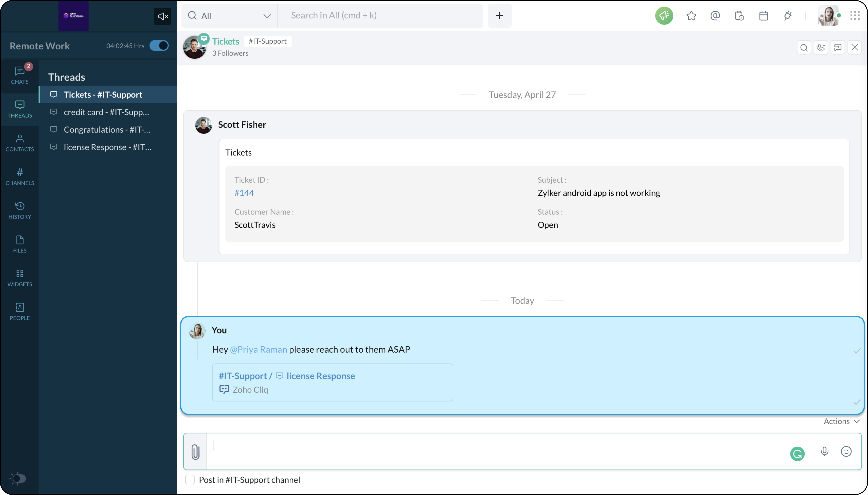Open the apps grid menu
This screenshot has width=868, height=495.
click(x=855, y=16)
